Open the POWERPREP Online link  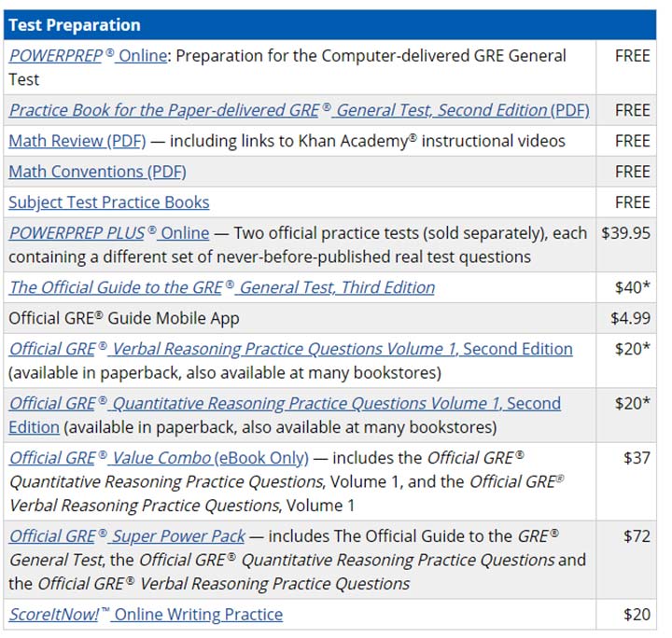click(88, 56)
